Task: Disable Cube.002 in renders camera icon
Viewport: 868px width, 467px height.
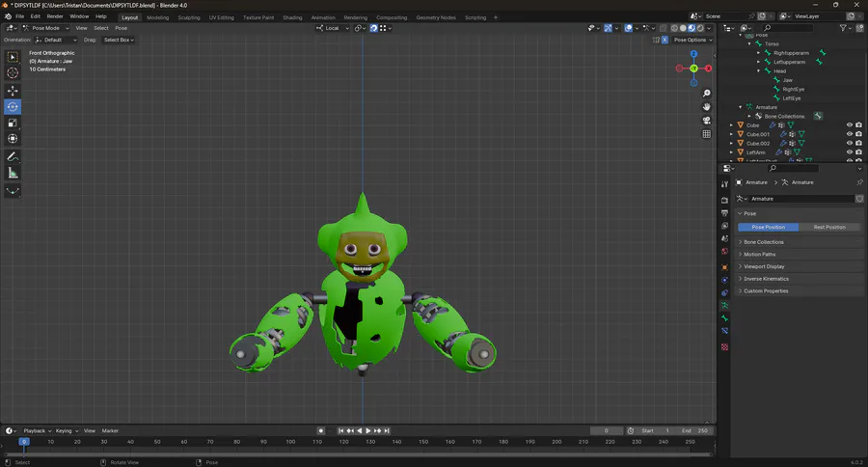Action: (858, 143)
